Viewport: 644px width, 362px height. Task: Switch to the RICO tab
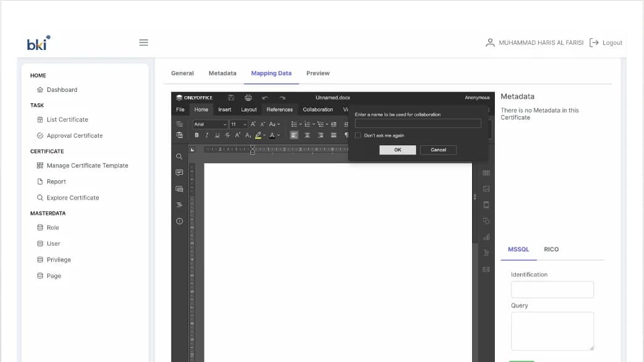[x=551, y=249]
